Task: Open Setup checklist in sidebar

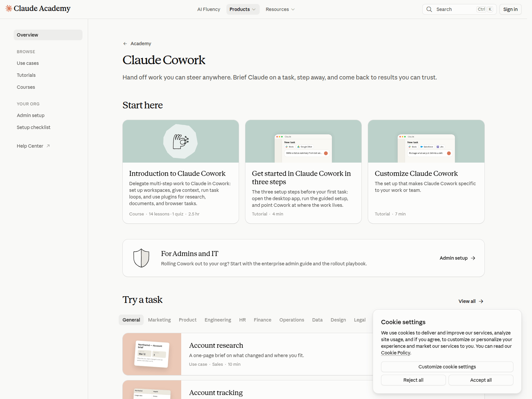Action: (x=34, y=127)
